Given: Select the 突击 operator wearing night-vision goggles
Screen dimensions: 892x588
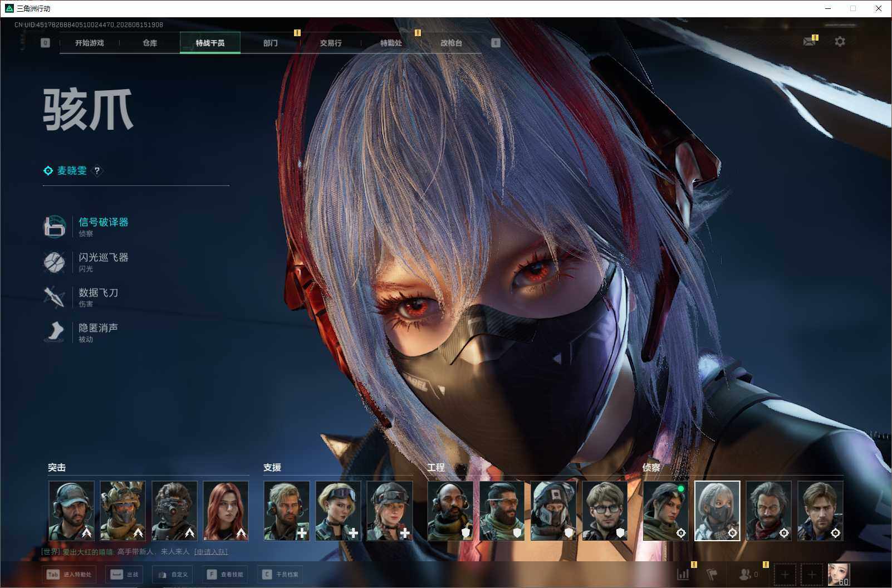Looking at the screenshot, I should (174, 511).
